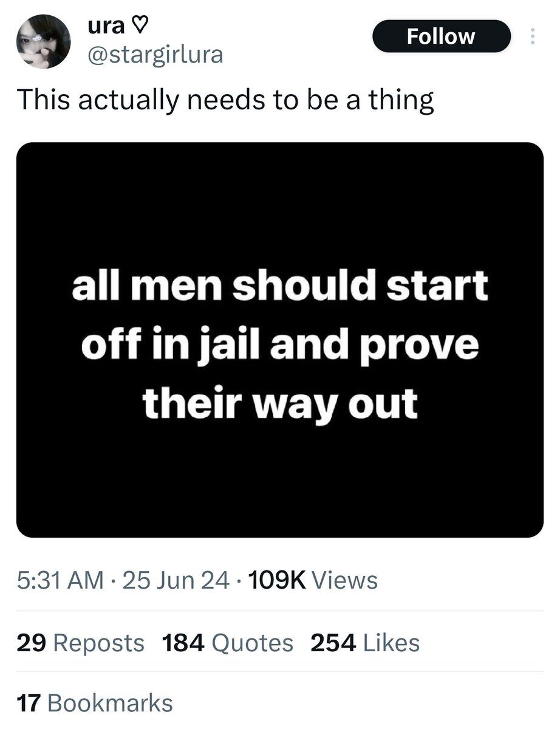Show who gave the 254 Likes
The width and height of the screenshot is (560, 729).
(365, 642)
